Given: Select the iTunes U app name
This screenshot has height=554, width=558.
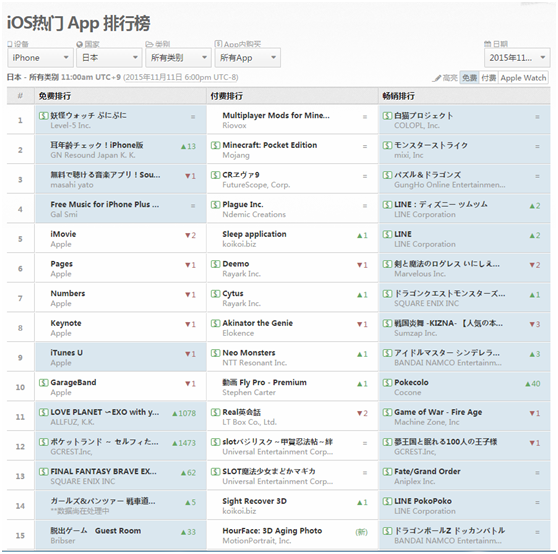Looking at the screenshot, I should click(x=66, y=353).
